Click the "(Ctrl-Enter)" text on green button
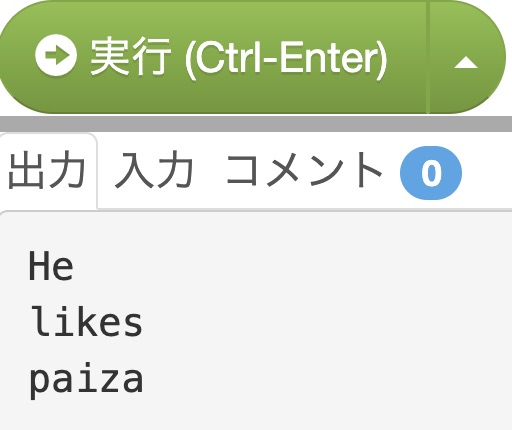The width and height of the screenshot is (512, 430). click(x=286, y=59)
